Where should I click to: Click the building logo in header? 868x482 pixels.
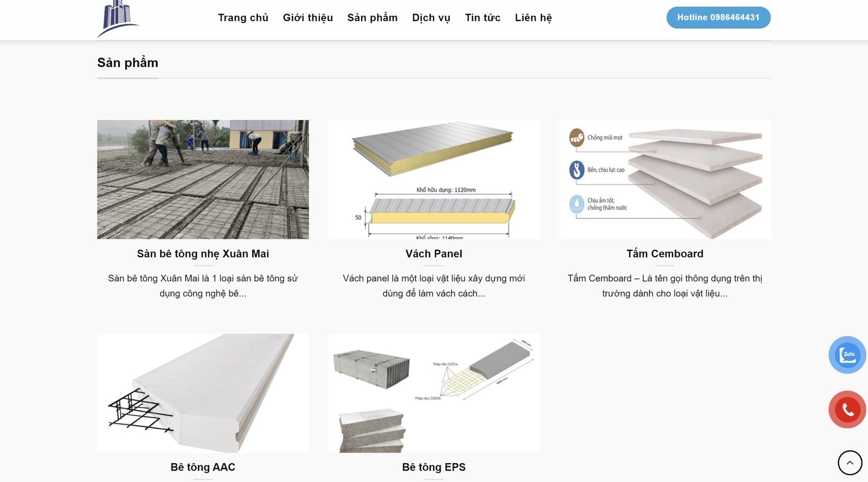[x=118, y=19]
